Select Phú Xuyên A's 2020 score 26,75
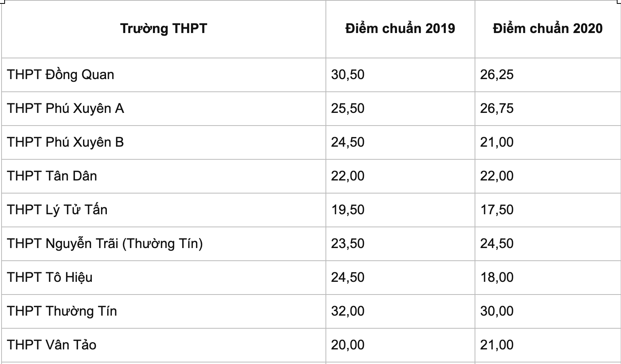 [496, 108]
